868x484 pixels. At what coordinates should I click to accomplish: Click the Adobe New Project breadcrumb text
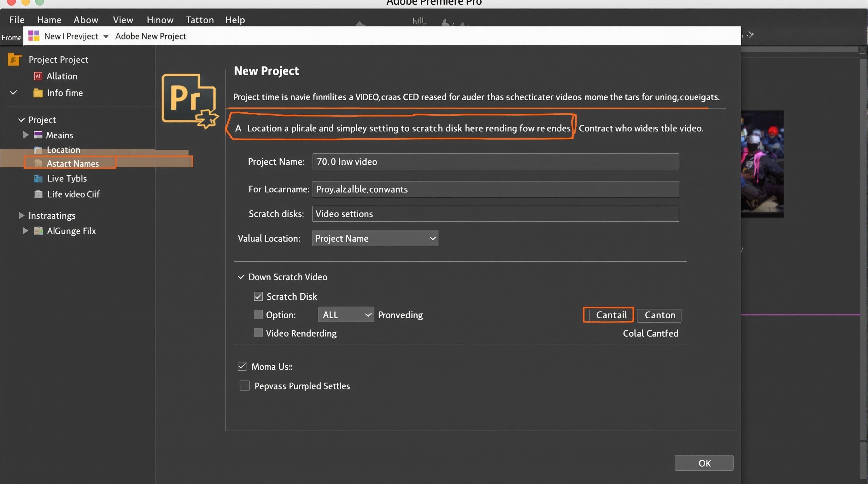click(151, 36)
